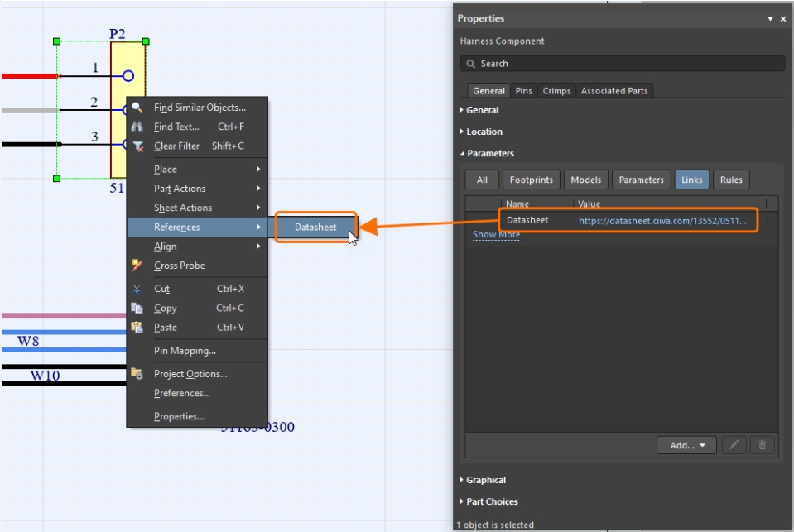The width and height of the screenshot is (794, 532).
Task: Expand the General section
Action: click(x=479, y=110)
